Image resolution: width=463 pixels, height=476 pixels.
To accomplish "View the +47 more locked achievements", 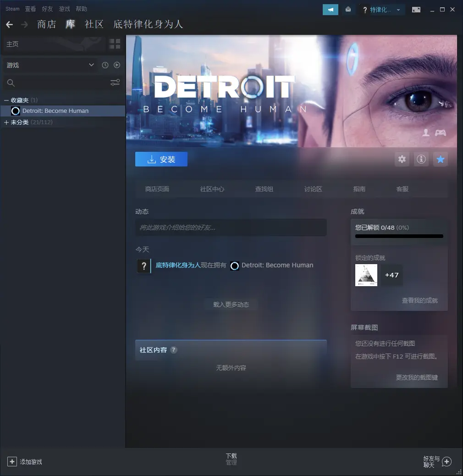I will pos(391,275).
